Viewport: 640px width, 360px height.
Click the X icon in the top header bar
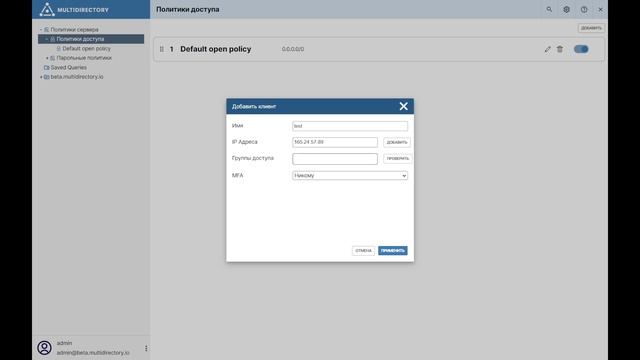point(600,9)
